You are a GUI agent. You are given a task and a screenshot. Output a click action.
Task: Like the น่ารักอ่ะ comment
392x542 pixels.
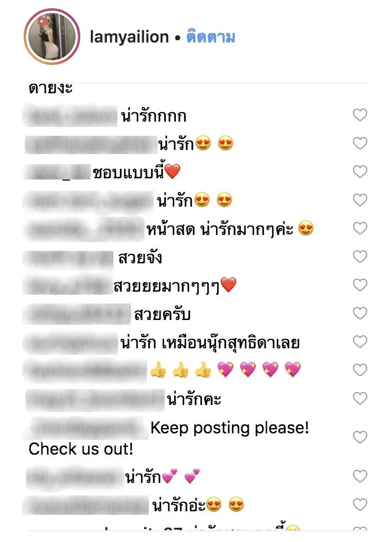360,505
